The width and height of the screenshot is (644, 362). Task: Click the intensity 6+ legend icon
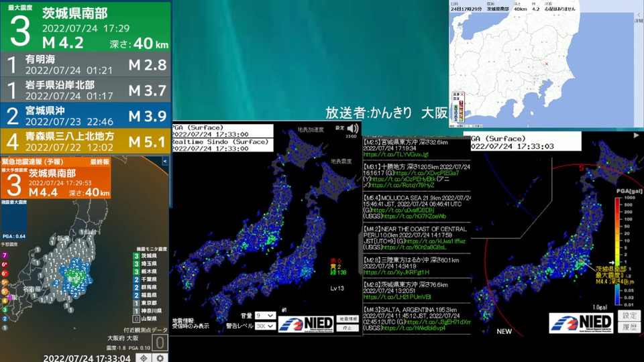pyautogui.click(x=5, y=264)
